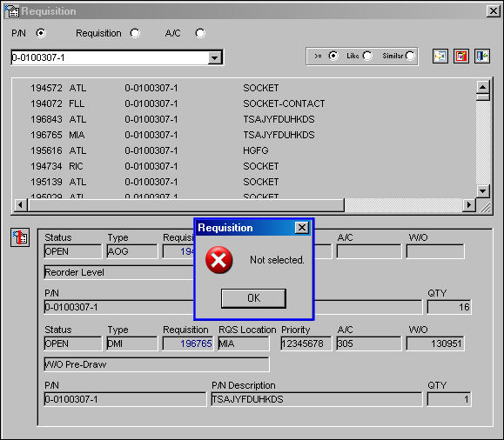
Task: Click the Status field above Reorder Level
Action: [73, 251]
